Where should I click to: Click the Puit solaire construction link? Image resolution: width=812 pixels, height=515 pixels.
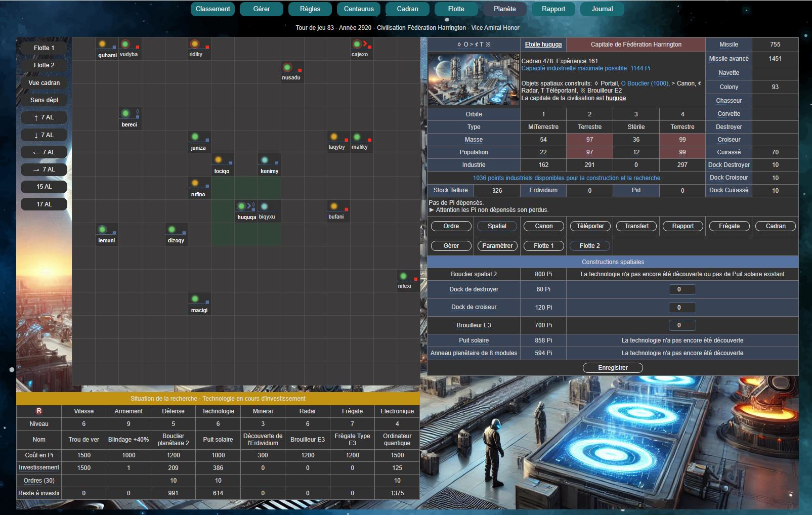coord(474,340)
